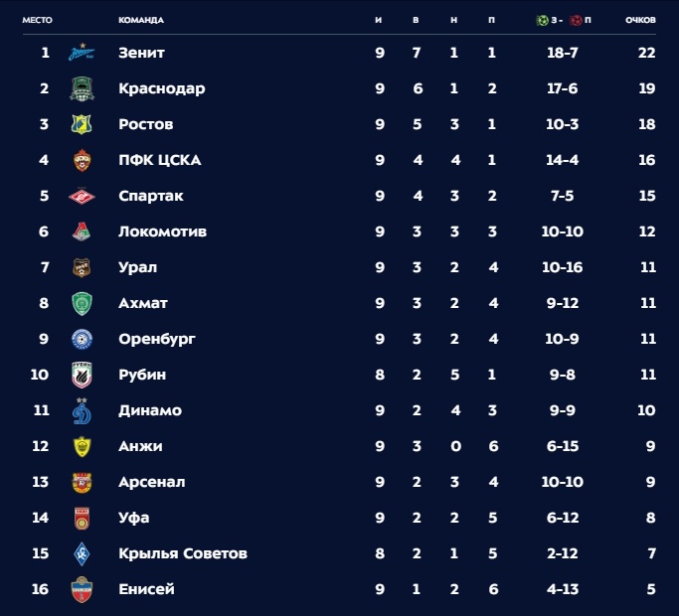679x616 pixels.
Task: Click the ПФК ЦСКА crest icon
Action: [82, 160]
